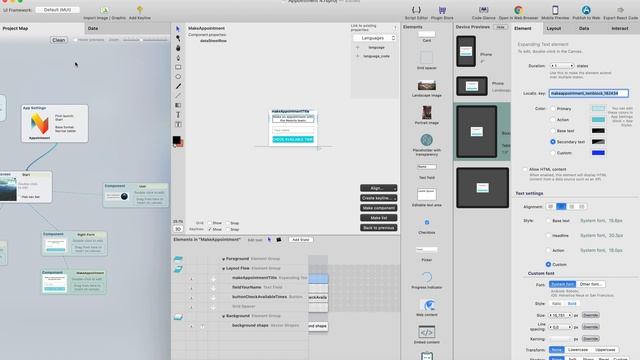Switch to Layout tab
The width and height of the screenshot is (640, 360).
(553, 29)
